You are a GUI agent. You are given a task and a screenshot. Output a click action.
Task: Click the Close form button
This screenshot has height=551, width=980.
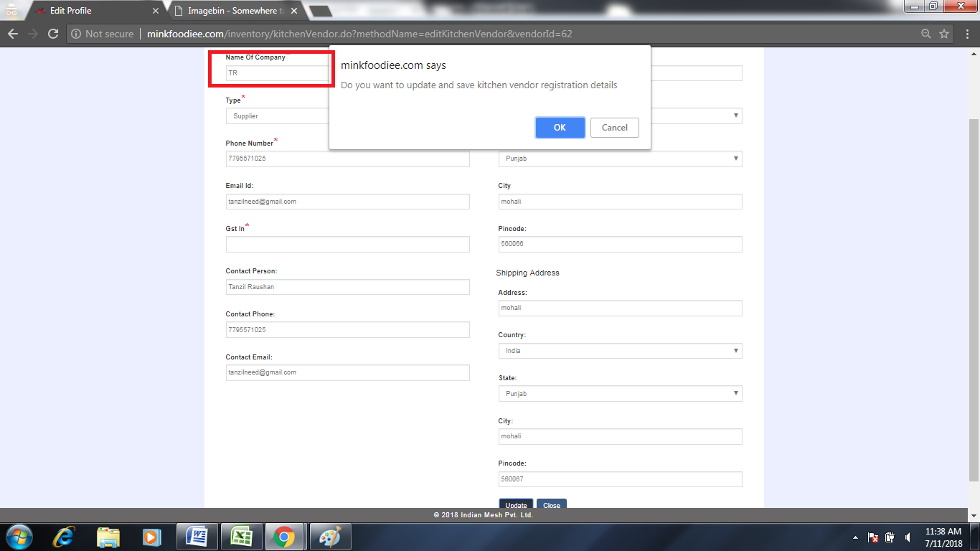(552, 504)
